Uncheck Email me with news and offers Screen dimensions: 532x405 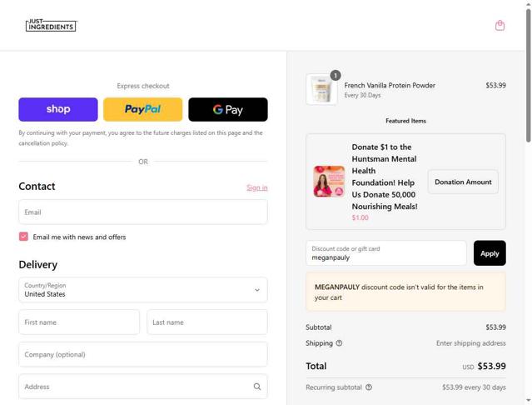click(x=24, y=237)
